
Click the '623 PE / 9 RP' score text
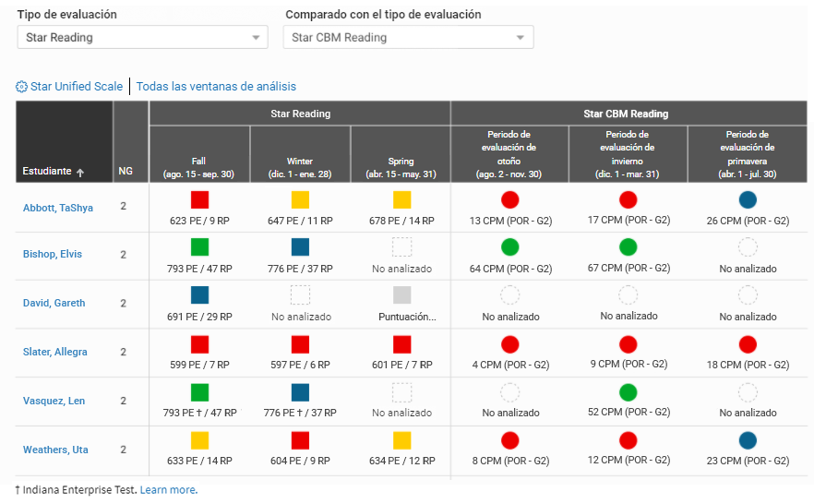(x=200, y=221)
